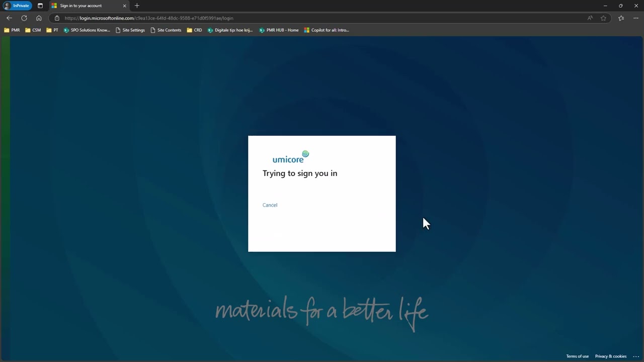644x362 pixels.
Task: Open the 'Copilot for all: Intro...' bookmark
Action: 327,30
